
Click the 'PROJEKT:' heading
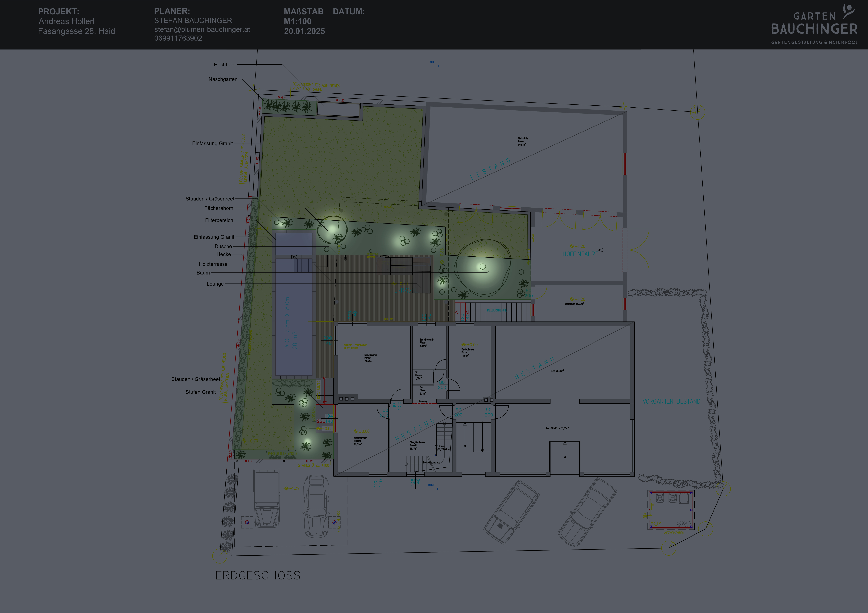point(59,12)
